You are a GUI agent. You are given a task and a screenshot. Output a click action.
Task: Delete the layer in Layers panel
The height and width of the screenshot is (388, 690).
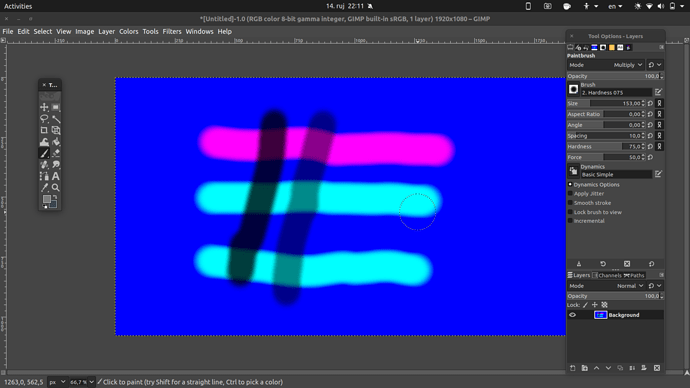click(x=657, y=368)
